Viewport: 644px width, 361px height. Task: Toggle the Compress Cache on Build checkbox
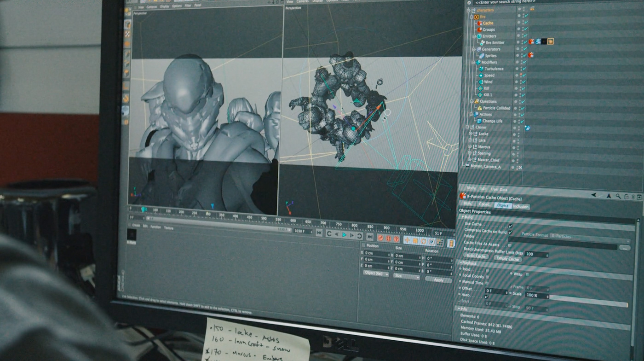(510, 233)
